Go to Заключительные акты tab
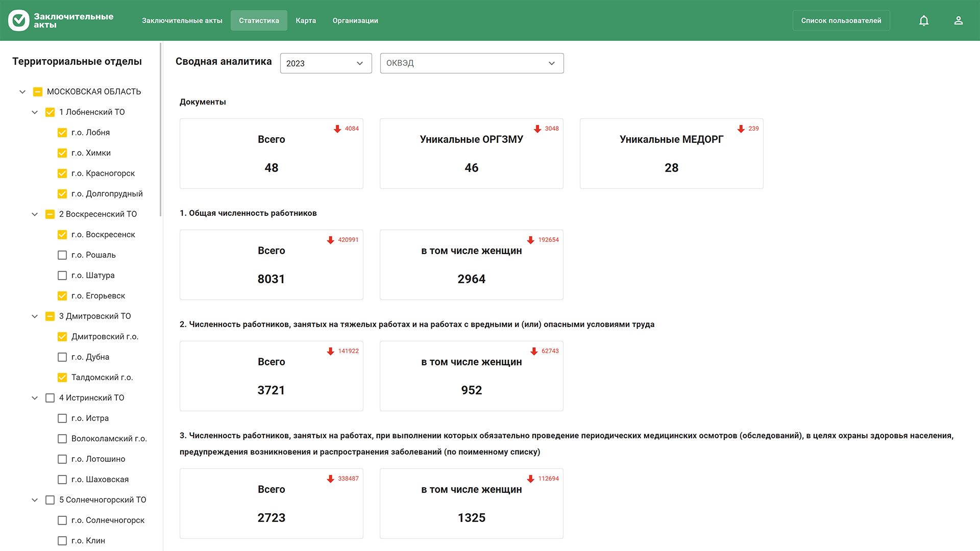The image size is (980, 551). click(182, 20)
